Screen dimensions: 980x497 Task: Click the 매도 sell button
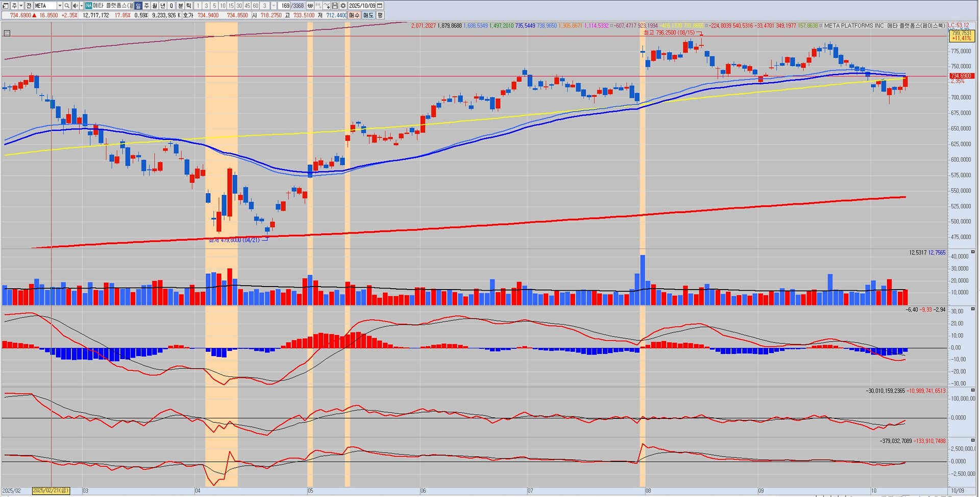click(368, 15)
